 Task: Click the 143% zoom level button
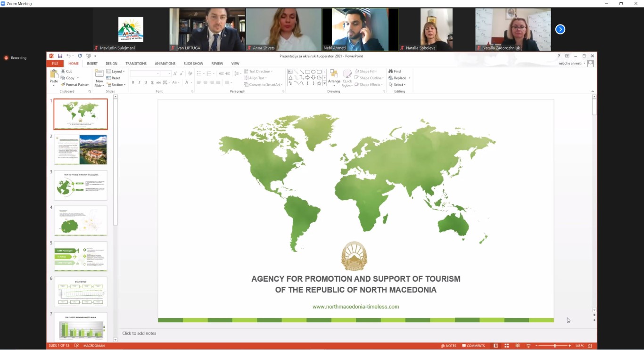579,346
